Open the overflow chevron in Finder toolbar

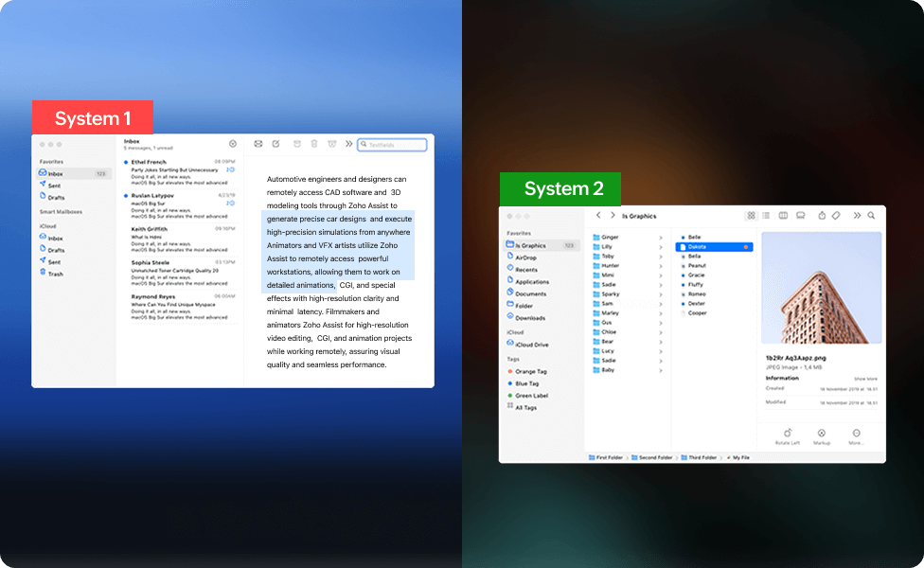tap(857, 215)
